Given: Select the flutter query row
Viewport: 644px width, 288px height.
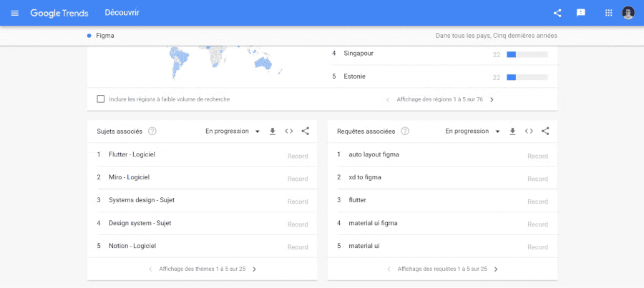Looking at the screenshot, I should pyautogui.click(x=442, y=200).
